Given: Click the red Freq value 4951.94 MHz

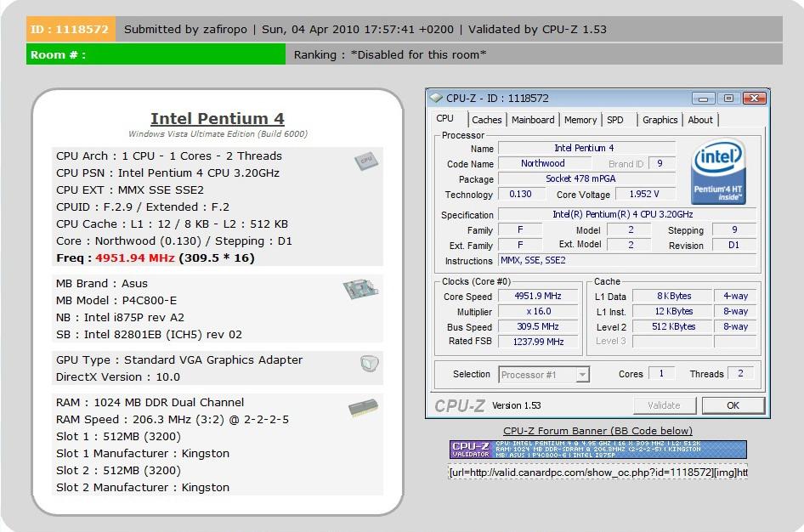Looking at the screenshot, I should click(x=135, y=258).
